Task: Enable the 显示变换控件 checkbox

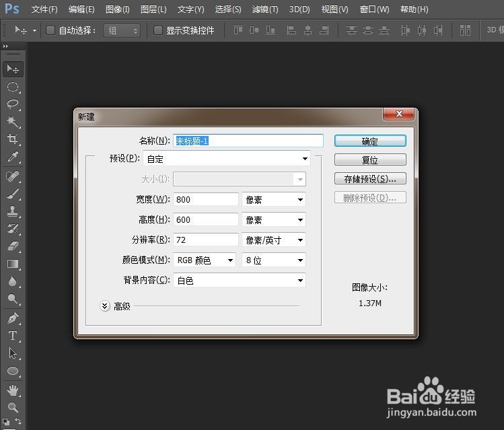Action: (157, 30)
